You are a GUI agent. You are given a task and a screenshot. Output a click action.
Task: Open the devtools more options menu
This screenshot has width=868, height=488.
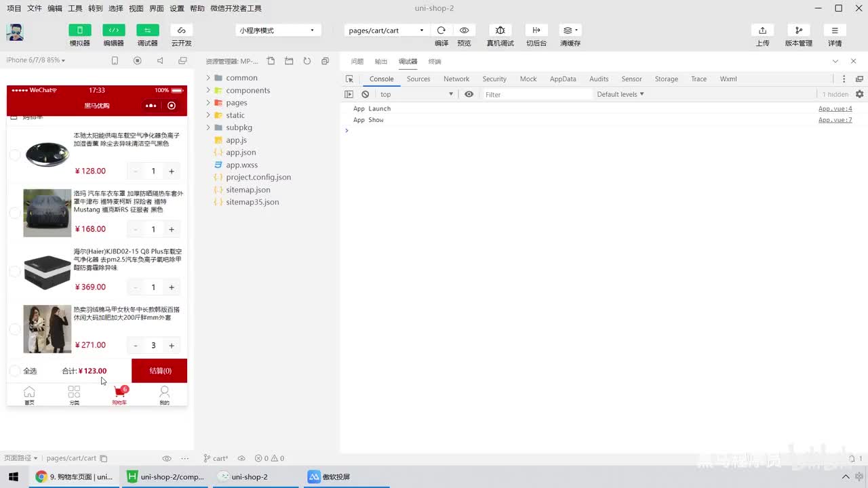click(844, 79)
